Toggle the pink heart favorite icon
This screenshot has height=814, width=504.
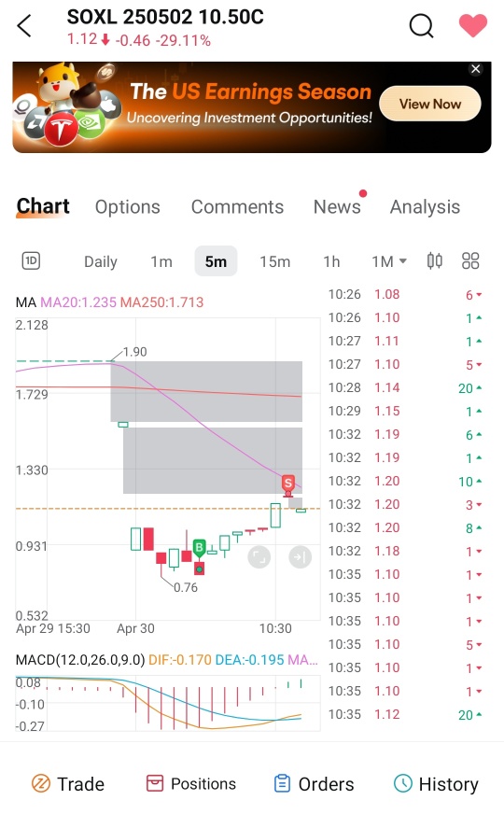pos(473,25)
